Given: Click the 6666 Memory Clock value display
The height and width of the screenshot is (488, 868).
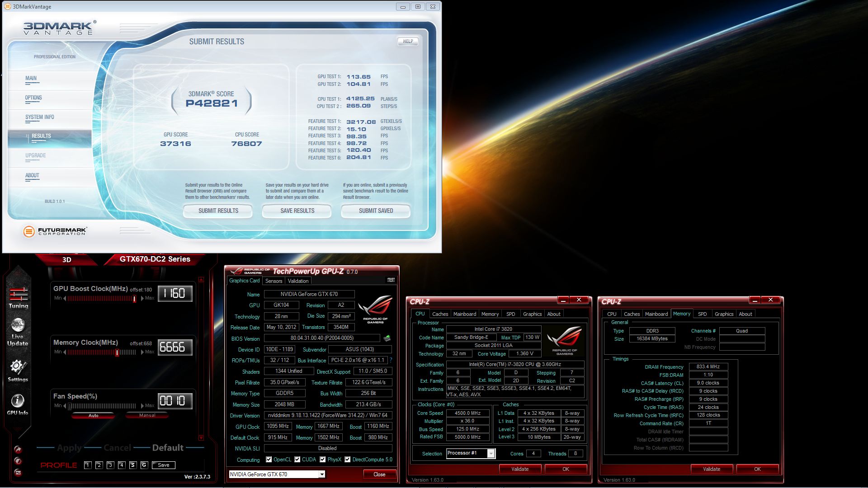Looking at the screenshot, I should click(x=175, y=347).
